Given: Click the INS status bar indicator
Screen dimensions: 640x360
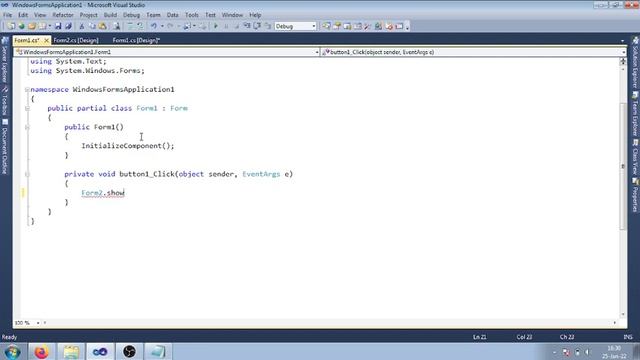Looking at the screenshot, I should (x=628, y=337).
